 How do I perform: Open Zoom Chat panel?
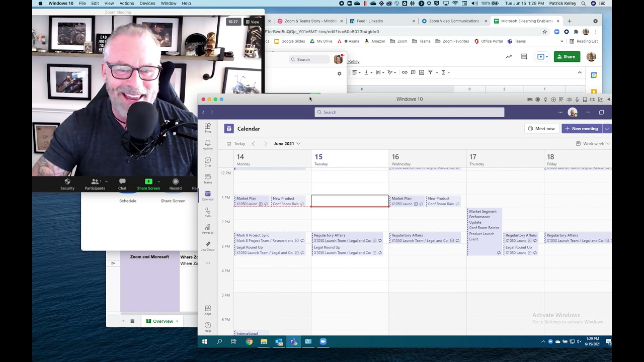[x=122, y=184]
